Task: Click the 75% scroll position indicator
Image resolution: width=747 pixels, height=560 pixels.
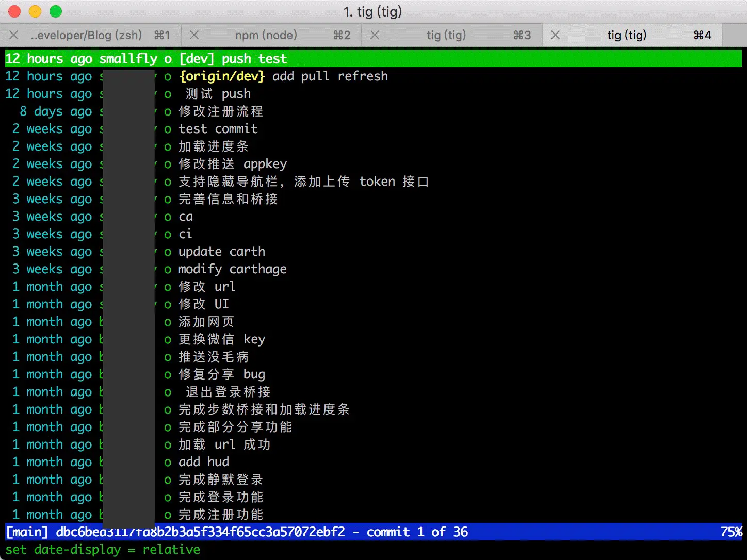Action: pos(732,532)
